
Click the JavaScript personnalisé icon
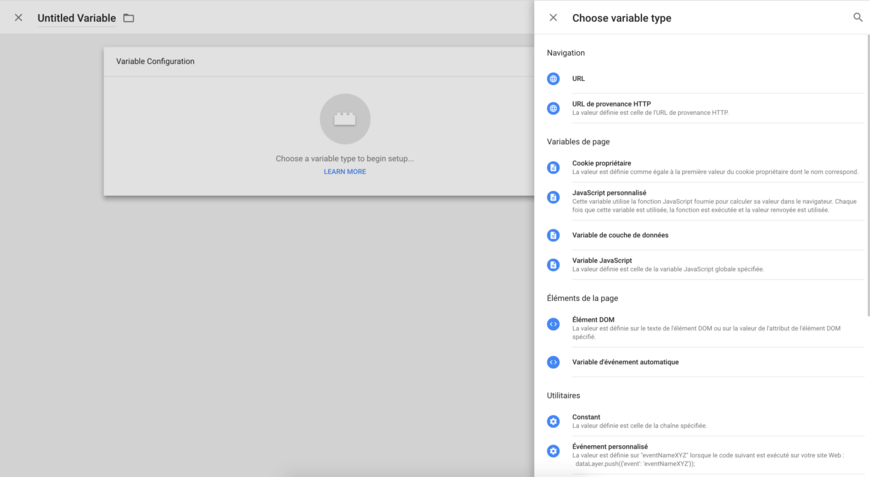pyautogui.click(x=553, y=198)
